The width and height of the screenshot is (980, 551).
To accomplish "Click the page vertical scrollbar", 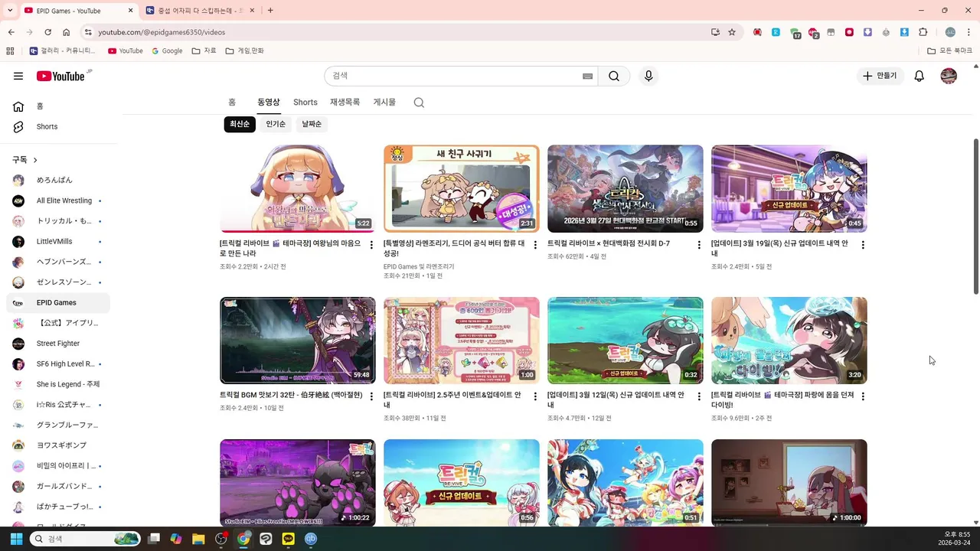I will 975,216.
